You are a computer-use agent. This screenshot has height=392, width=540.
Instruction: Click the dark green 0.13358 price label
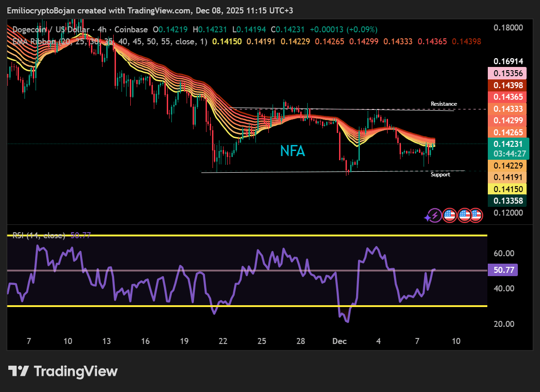(x=508, y=201)
